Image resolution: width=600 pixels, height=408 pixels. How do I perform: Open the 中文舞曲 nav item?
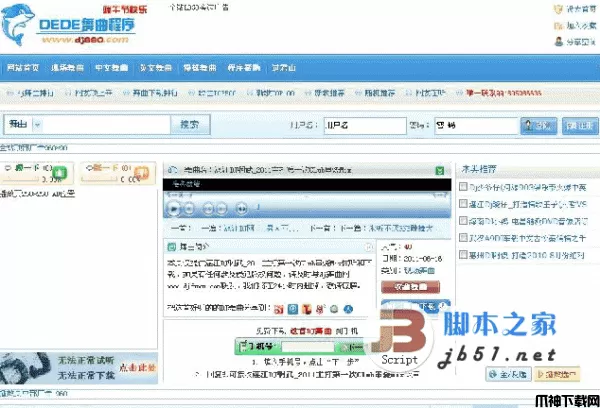(x=111, y=68)
